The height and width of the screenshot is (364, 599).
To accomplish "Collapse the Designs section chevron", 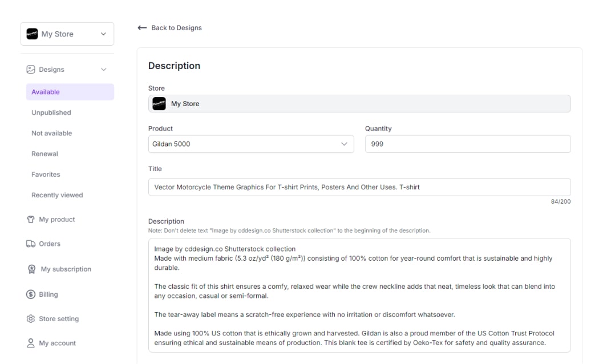I will (x=103, y=70).
